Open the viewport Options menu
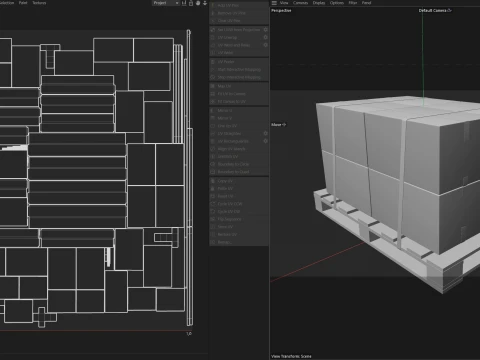This screenshot has height=360, width=480. click(x=337, y=3)
